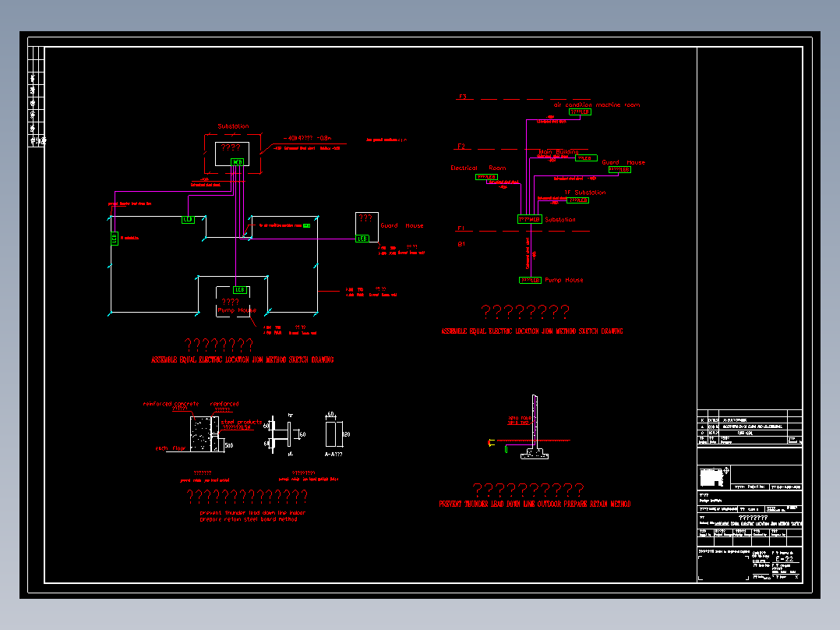Select the 'each floor' annotation text
This screenshot has width=840, height=630.
171,448
